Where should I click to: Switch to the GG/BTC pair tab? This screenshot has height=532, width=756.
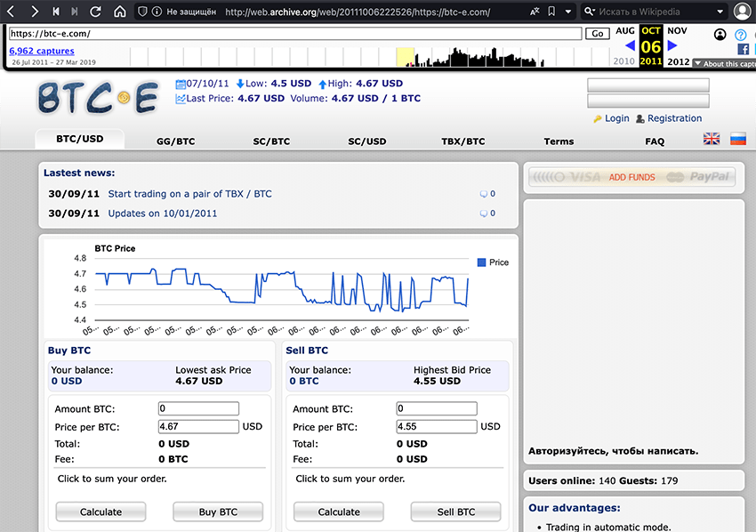click(x=175, y=141)
